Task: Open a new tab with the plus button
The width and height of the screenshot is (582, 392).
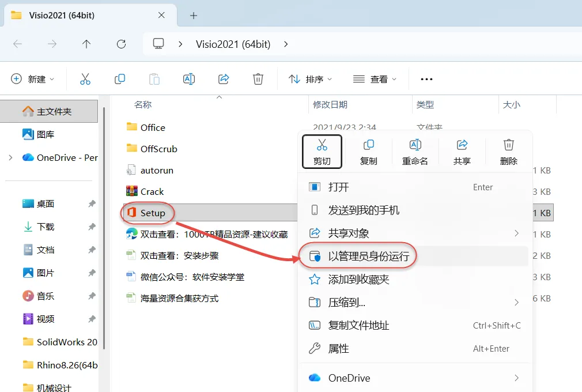Action: (x=194, y=16)
